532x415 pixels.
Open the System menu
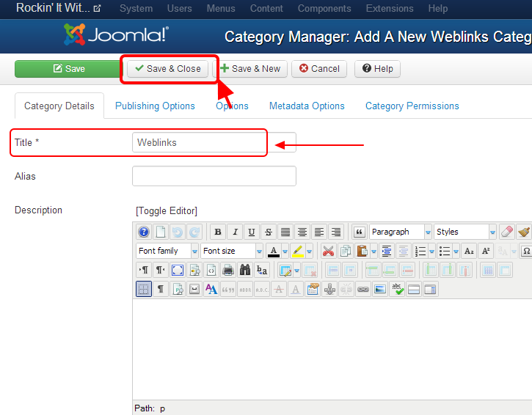click(x=136, y=8)
